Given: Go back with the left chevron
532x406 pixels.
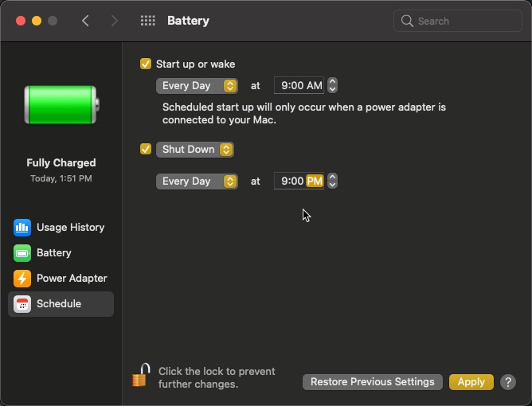Looking at the screenshot, I should [85, 21].
